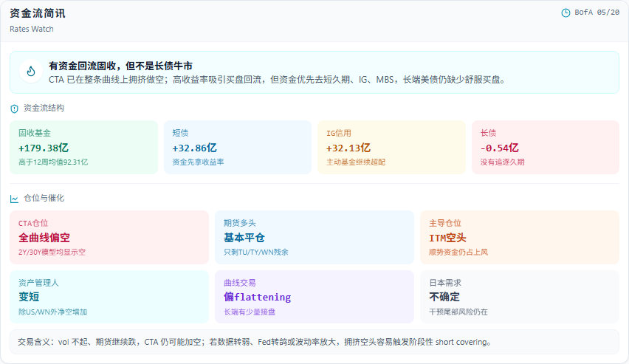Image resolution: width=629 pixels, height=364 pixels.
Task: Click the 曲线交易 card label
Action: [x=239, y=283]
